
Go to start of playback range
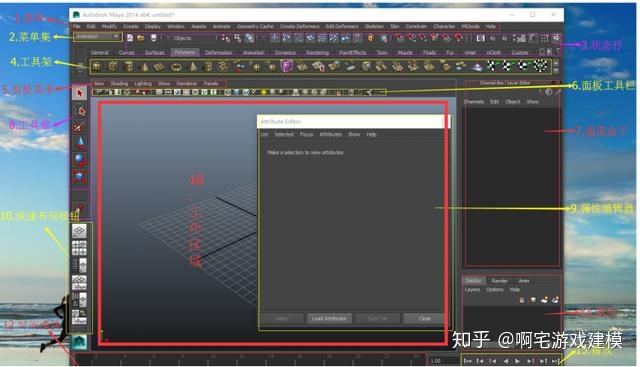468,361
